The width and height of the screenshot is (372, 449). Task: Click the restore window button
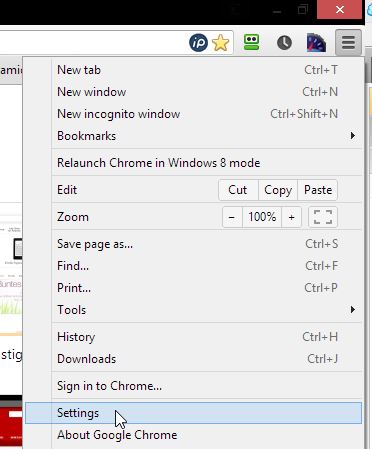(x=303, y=10)
